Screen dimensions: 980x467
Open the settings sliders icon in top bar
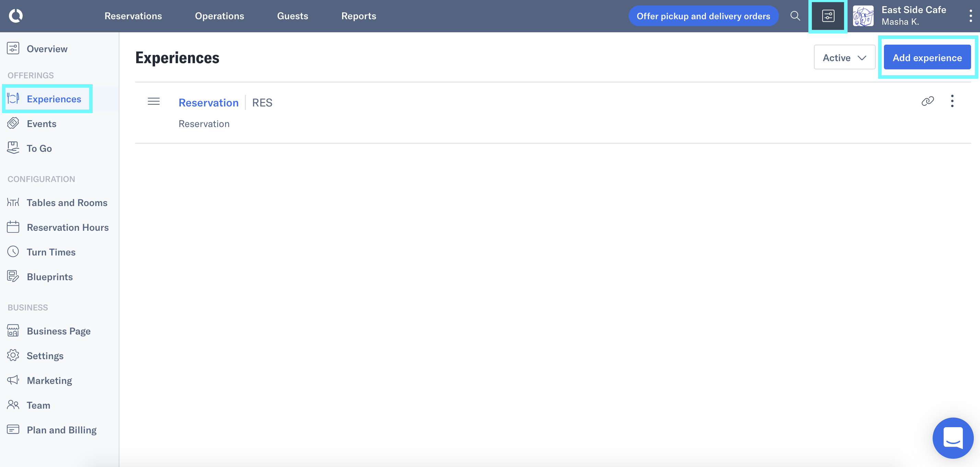[828, 16]
